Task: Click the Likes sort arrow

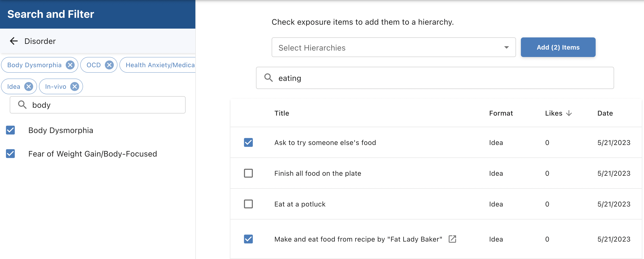Action: pyautogui.click(x=569, y=113)
